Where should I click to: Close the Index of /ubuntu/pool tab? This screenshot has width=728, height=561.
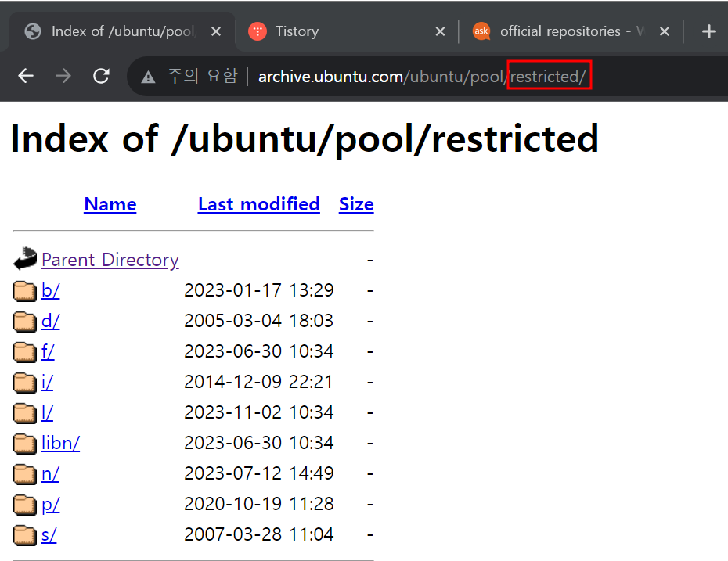point(216,31)
